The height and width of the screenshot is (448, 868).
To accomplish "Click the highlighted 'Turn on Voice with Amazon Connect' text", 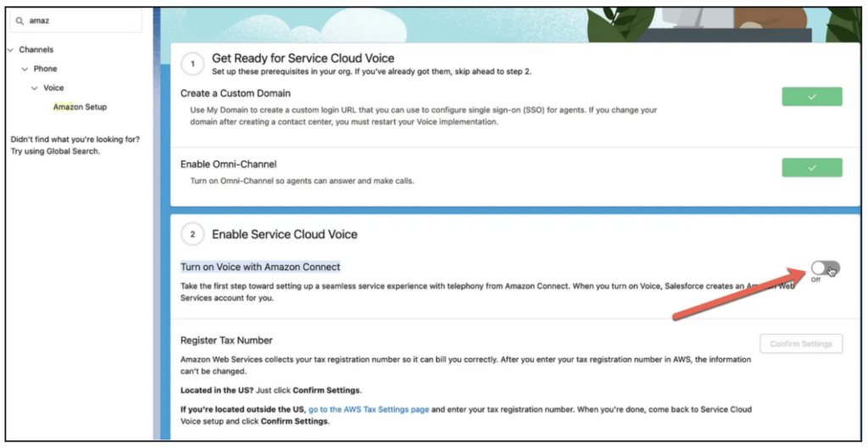I will (260, 268).
